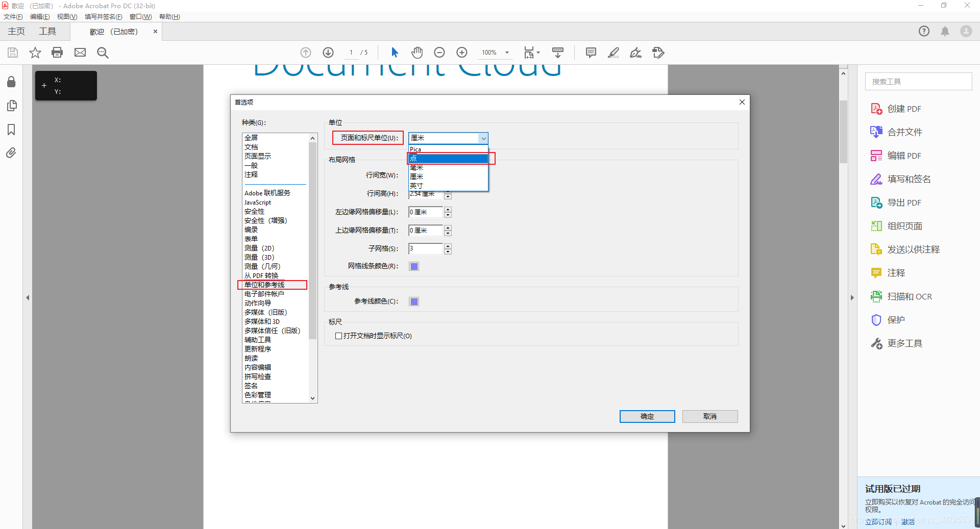Click the stamp tool icon

click(658, 53)
